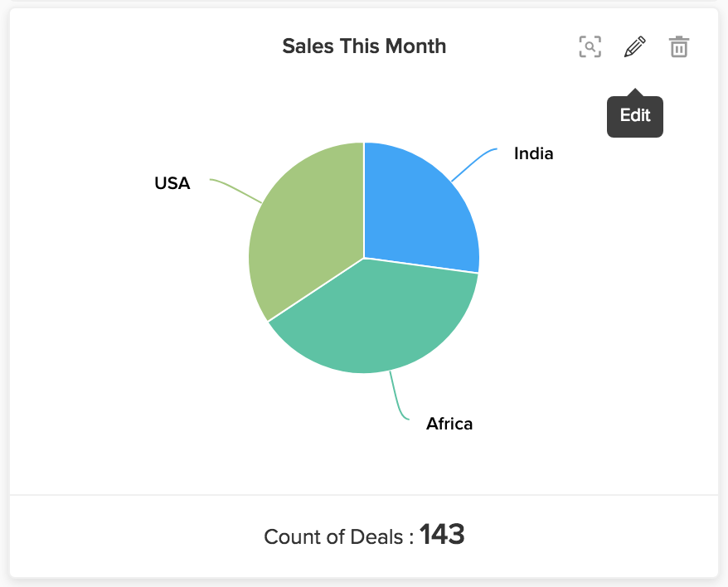Click the pencil Edit icon

pos(634,46)
